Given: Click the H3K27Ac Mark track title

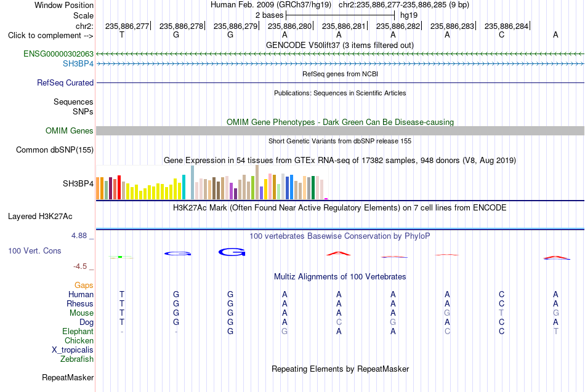Looking at the screenshot, I should click(x=340, y=208).
